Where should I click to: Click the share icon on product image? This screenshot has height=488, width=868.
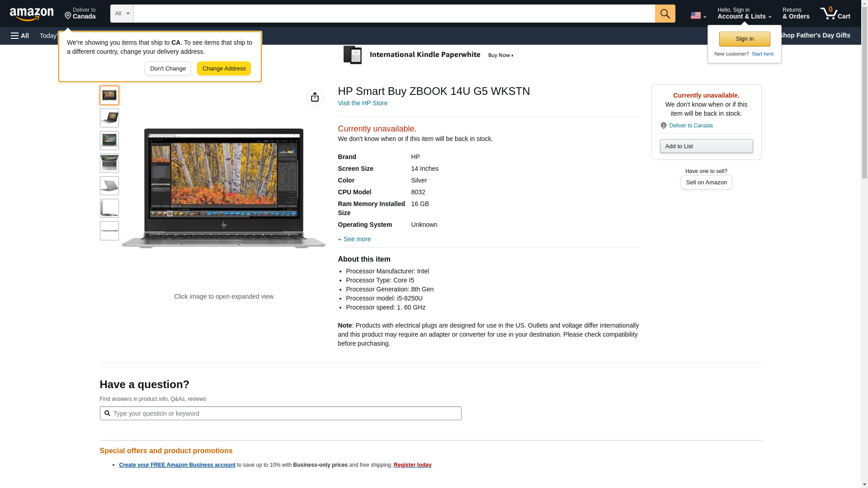tap(315, 97)
